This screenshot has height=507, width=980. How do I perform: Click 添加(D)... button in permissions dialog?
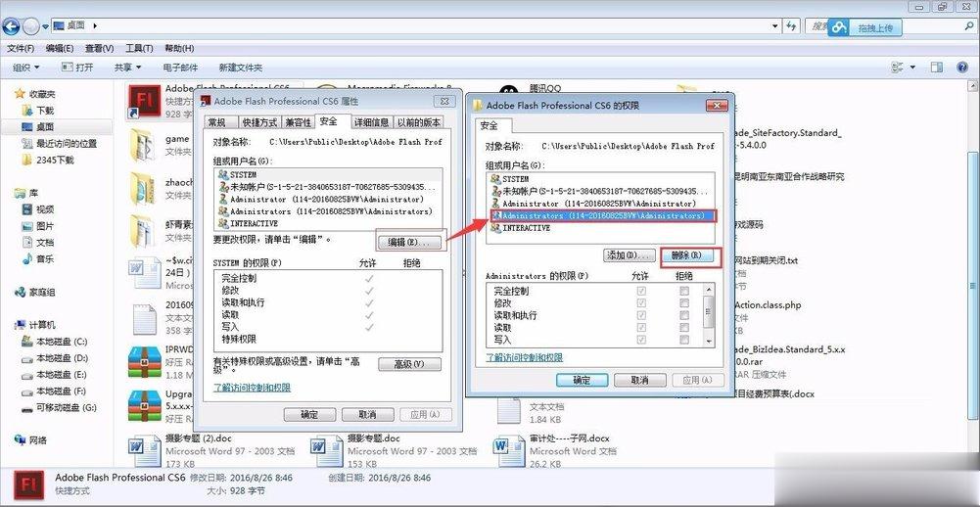(x=630, y=255)
